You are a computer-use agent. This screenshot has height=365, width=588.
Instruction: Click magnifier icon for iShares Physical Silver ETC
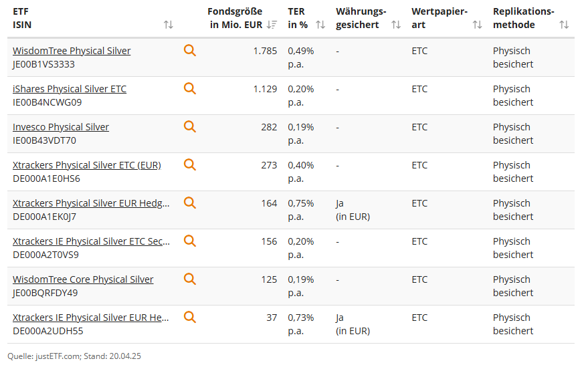(x=190, y=88)
